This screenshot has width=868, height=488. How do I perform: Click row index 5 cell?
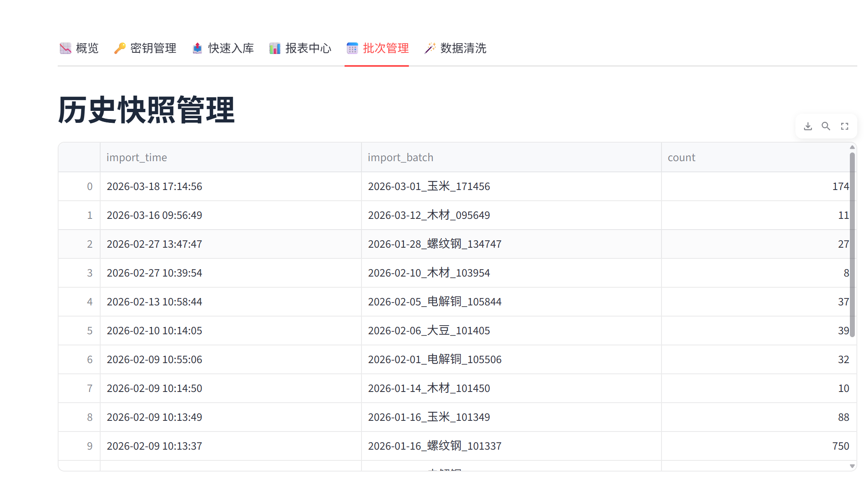[79, 331]
